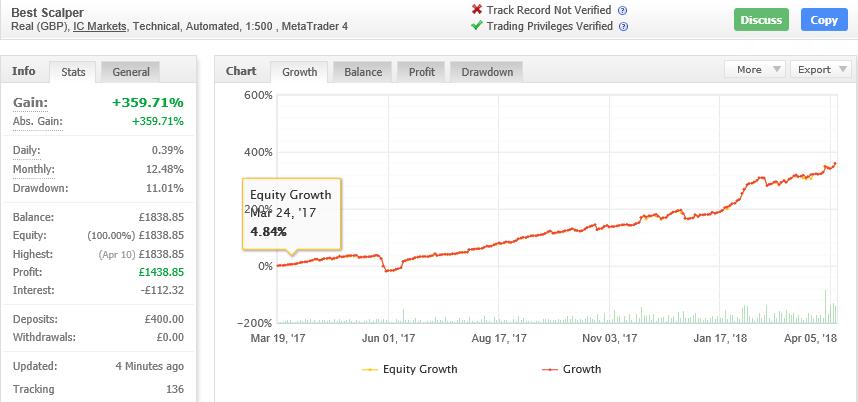
Task: Switch to the Balance chart tab
Action: (x=363, y=72)
